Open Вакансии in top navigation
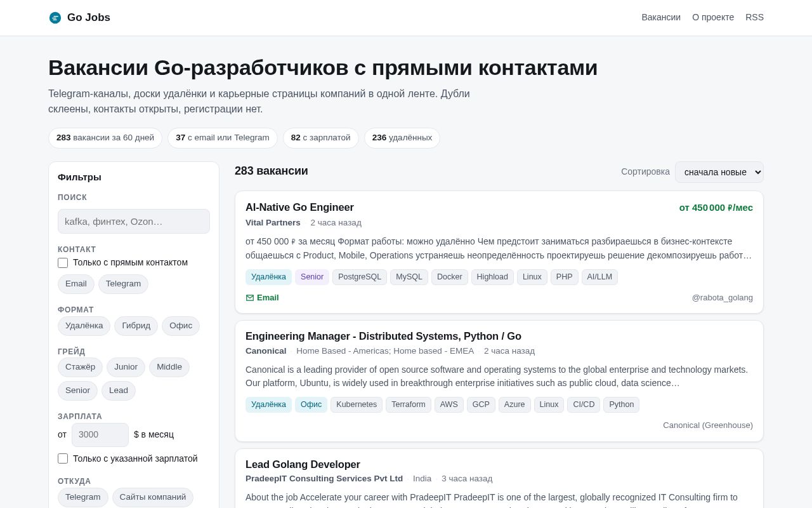812x508 pixels. click(661, 18)
